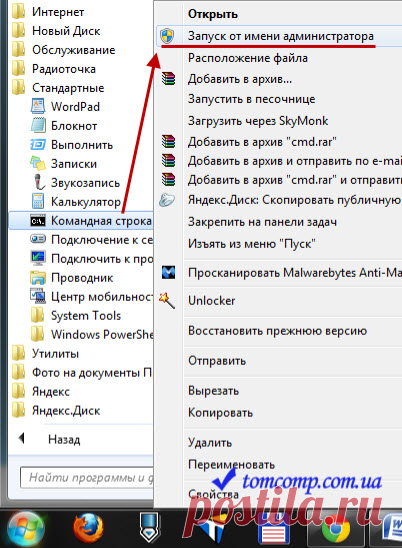
Task: Open the Яндекс.Диск folder
Action: (56, 410)
